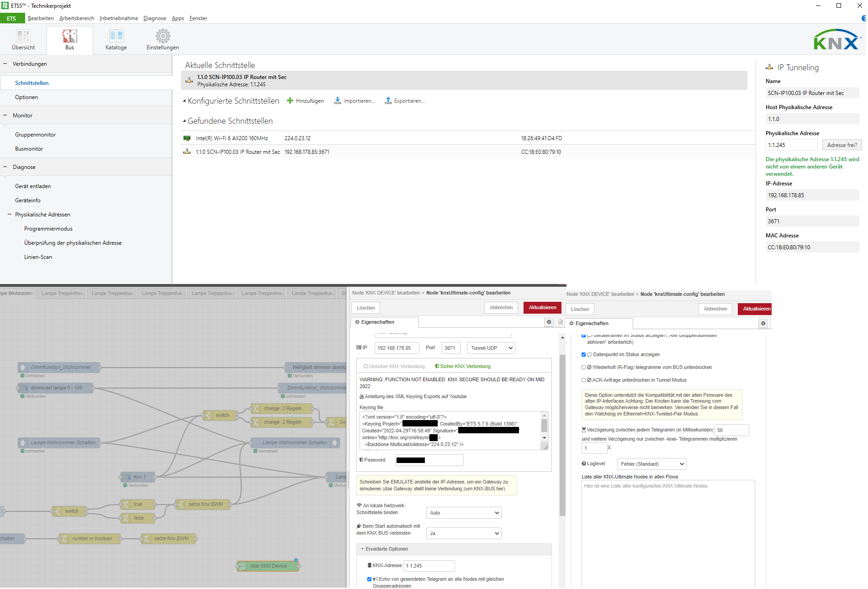Collapse the Gefundene Schnittstellen section
The height and width of the screenshot is (589, 868).
point(184,121)
